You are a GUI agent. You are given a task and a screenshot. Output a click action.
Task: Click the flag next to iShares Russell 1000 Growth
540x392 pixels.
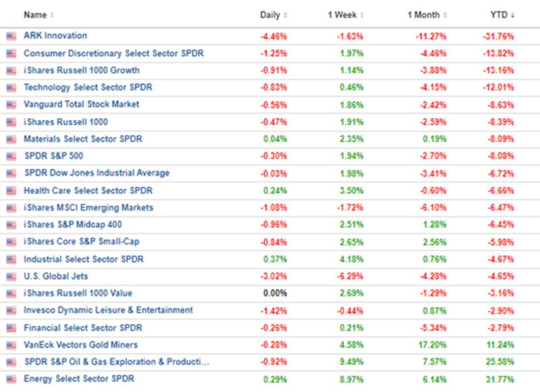click(11, 70)
